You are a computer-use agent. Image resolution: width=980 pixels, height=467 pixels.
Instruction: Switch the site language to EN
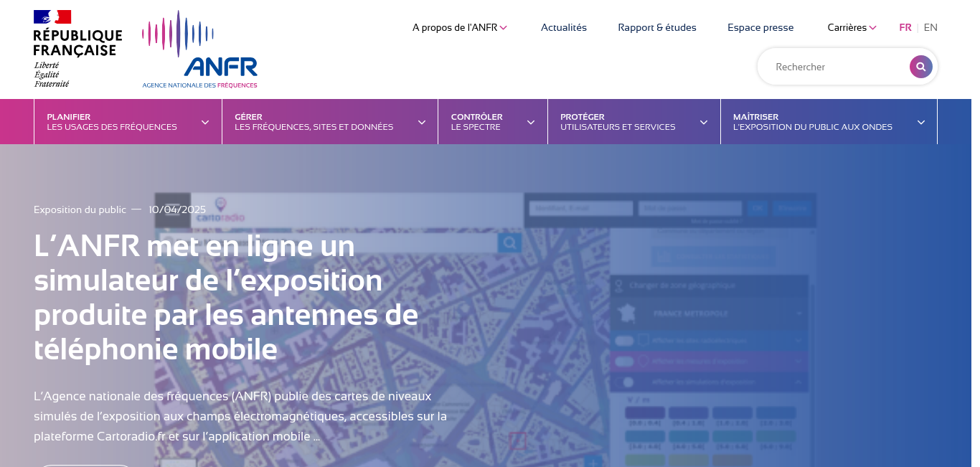(x=930, y=27)
